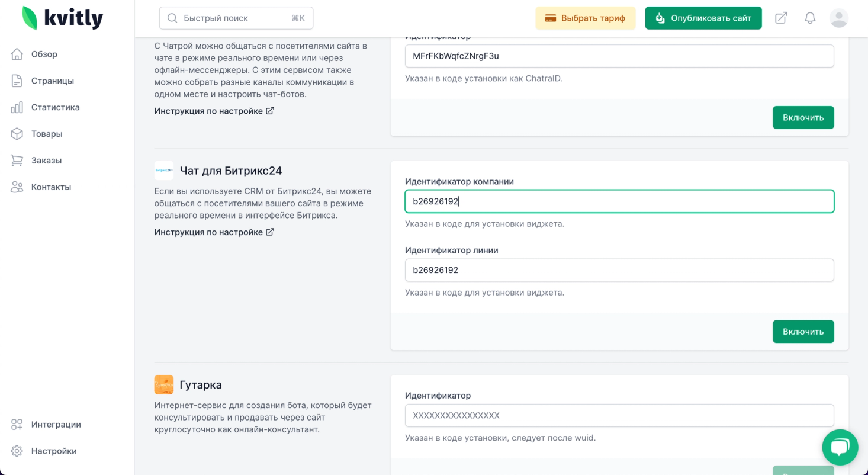Click the Идентификатор линии field

(x=619, y=270)
